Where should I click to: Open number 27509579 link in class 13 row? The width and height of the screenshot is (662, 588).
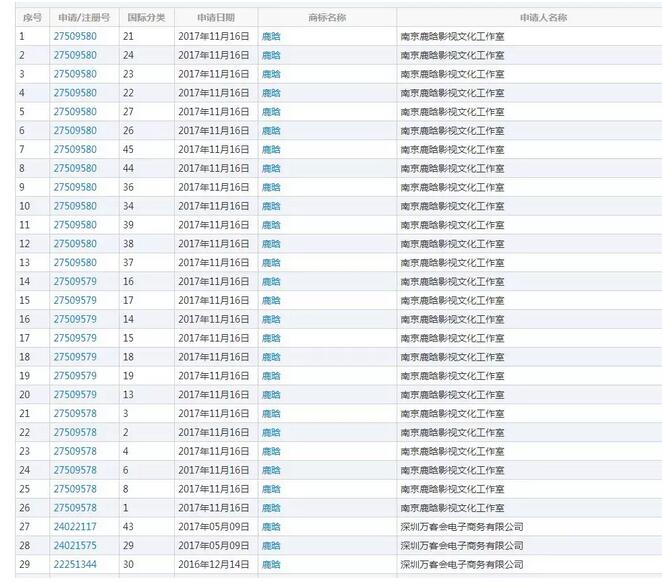click(75, 395)
